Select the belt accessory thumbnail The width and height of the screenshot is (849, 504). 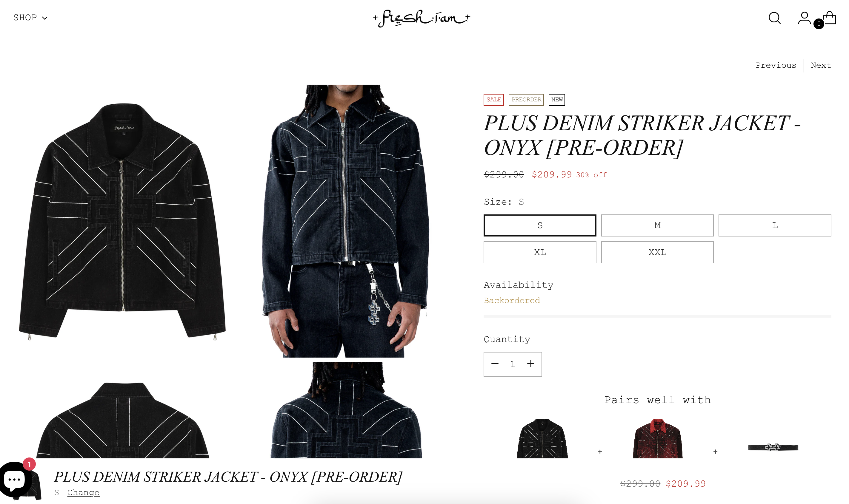[773, 447]
